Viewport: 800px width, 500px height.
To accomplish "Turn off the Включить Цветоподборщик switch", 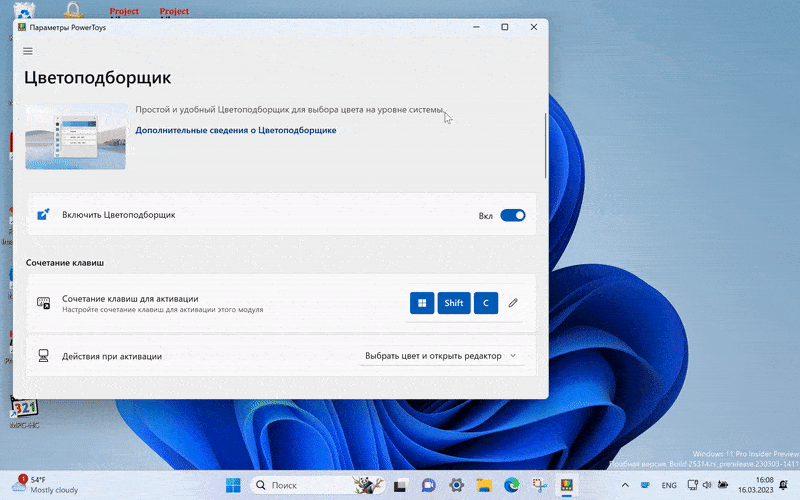I will 513,215.
